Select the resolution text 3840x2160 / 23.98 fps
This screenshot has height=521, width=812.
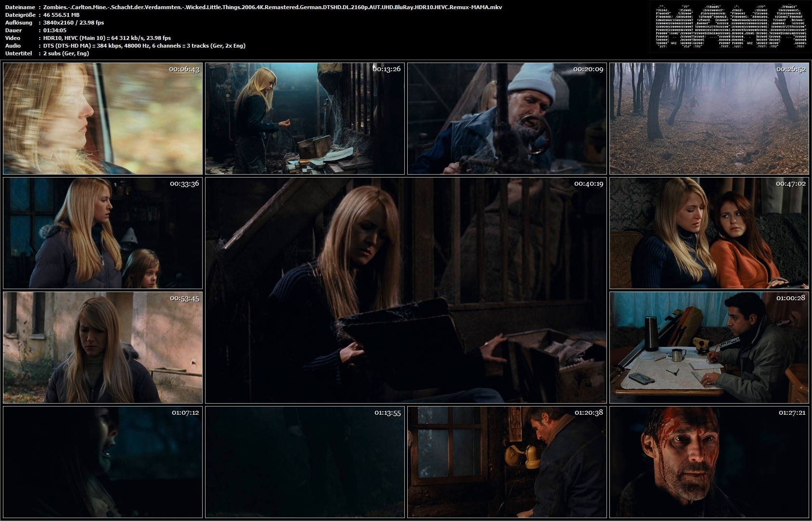pos(73,23)
